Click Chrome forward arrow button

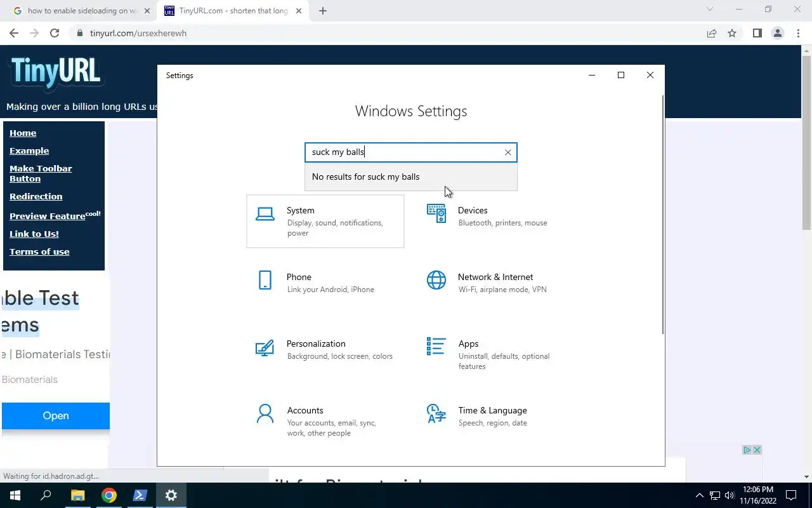(34, 33)
